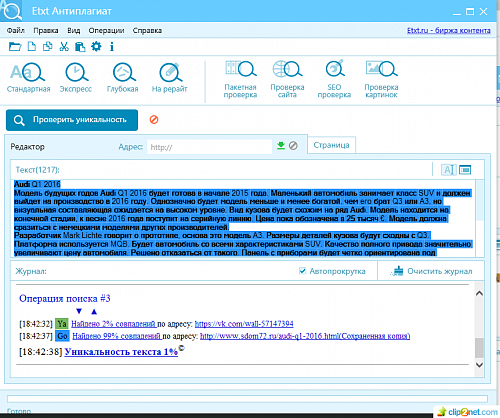Select the Редактор tab
This screenshot has width=500, height=418.
27,147
